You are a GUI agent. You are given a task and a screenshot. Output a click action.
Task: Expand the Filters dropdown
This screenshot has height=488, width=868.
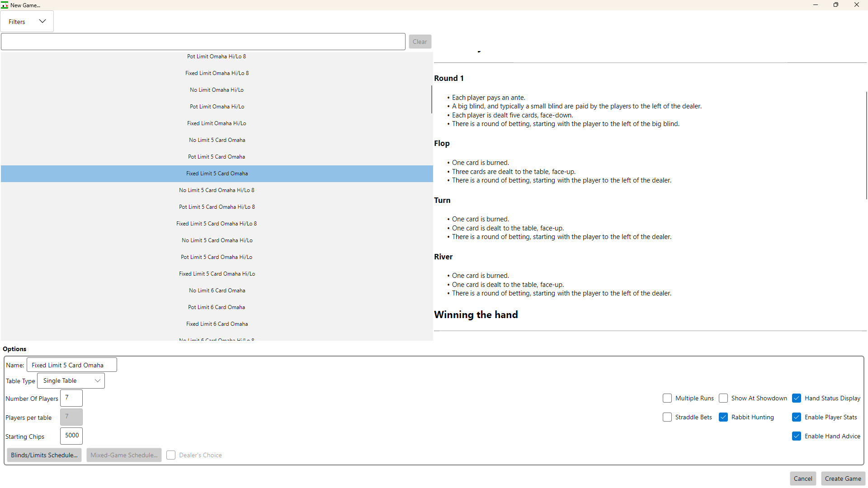pyautogui.click(x=27, y=22)
